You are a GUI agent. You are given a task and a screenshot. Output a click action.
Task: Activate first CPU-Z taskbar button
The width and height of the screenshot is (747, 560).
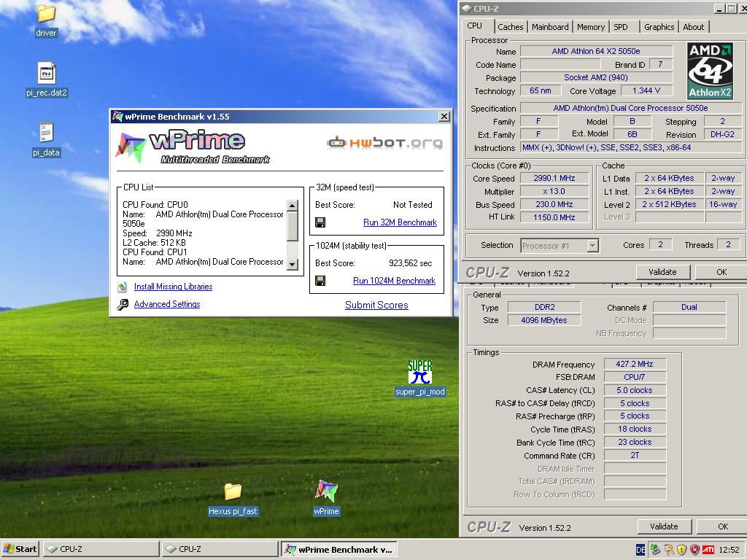click(101, 550)
